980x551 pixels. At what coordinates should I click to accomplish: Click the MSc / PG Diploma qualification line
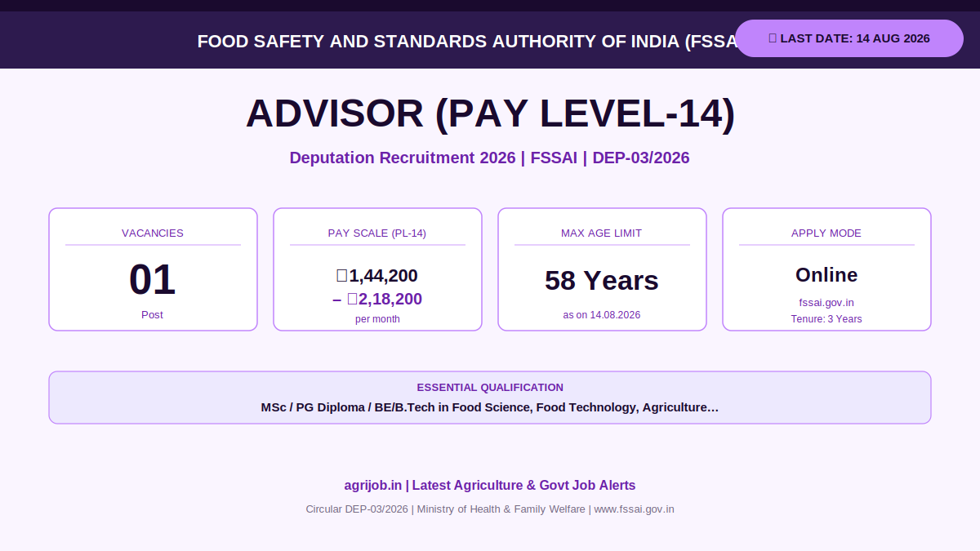tap(490, 407)
